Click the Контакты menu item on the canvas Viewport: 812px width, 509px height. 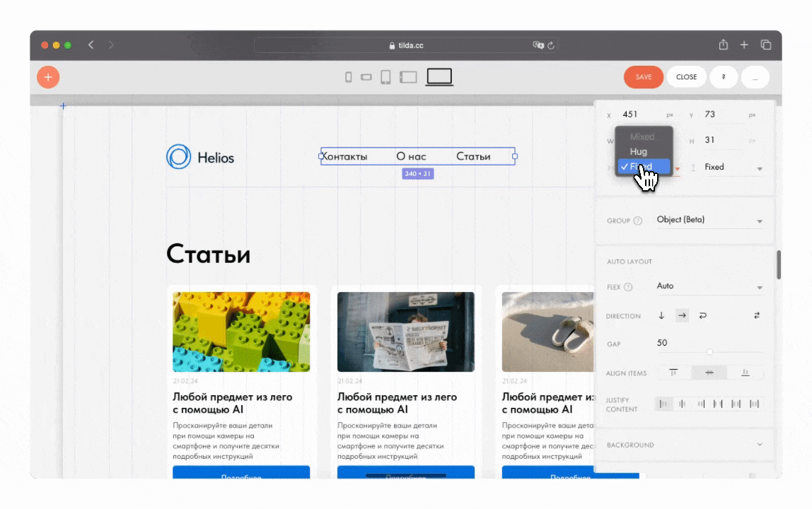click(x=344, y=156)
